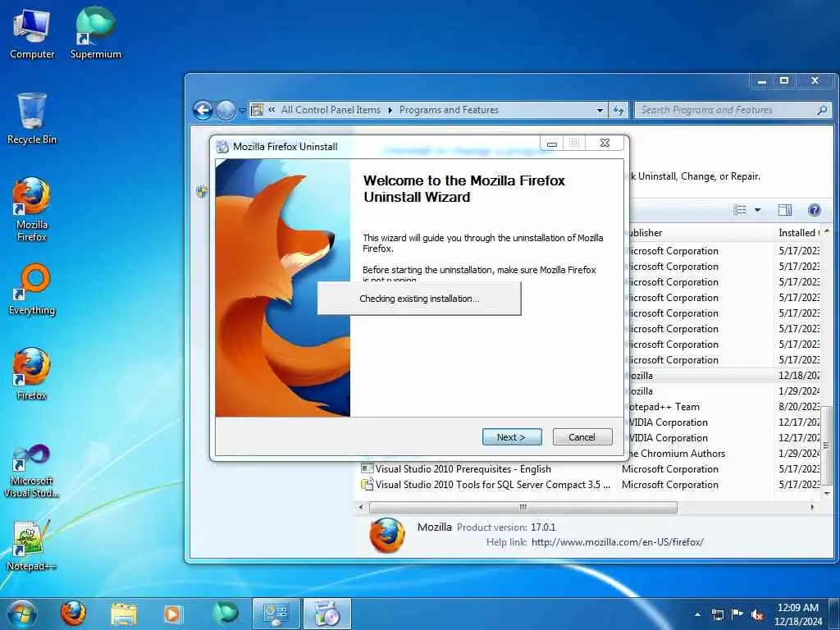Open Windows Media Player from the taskbar
The width and height of the screenshot is (840, 630).
pos(173,614)
